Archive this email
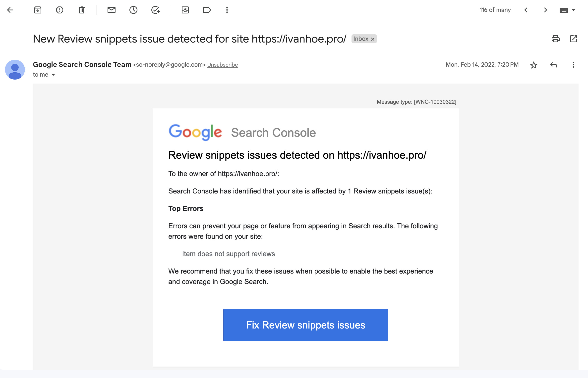588x378 pixels. click(x=38, y=10)
